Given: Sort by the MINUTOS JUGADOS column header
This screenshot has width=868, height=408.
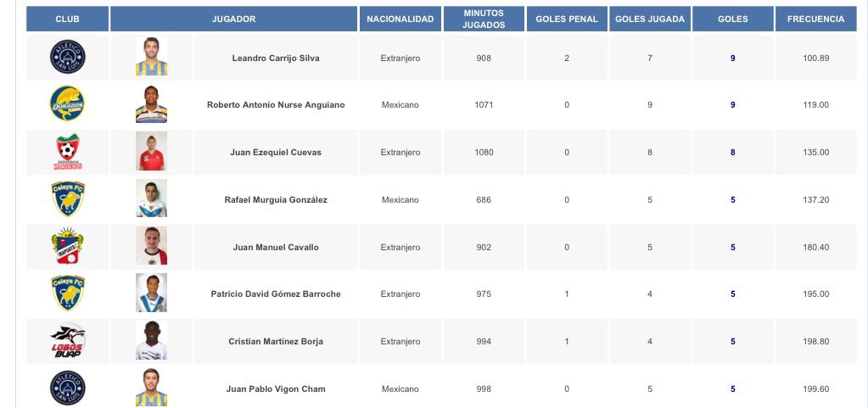Looking at the screenshot, I should click(x=484, y=19).
